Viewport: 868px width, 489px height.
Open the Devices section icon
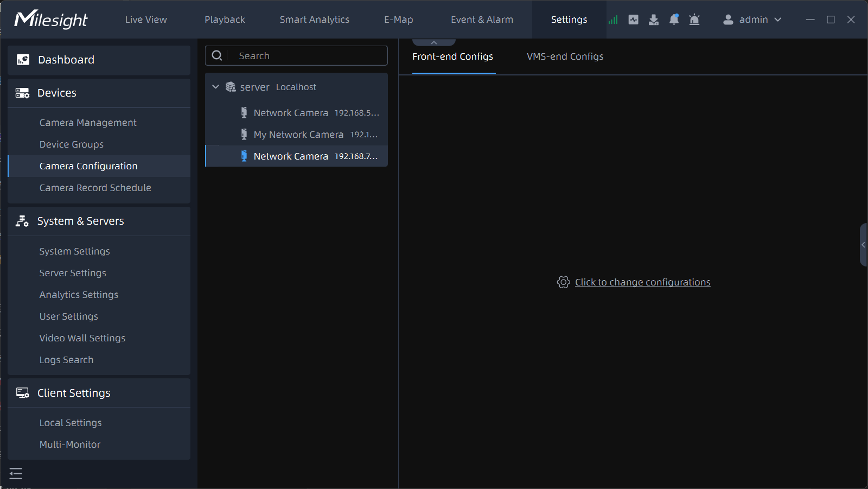(x=22, y=93)
